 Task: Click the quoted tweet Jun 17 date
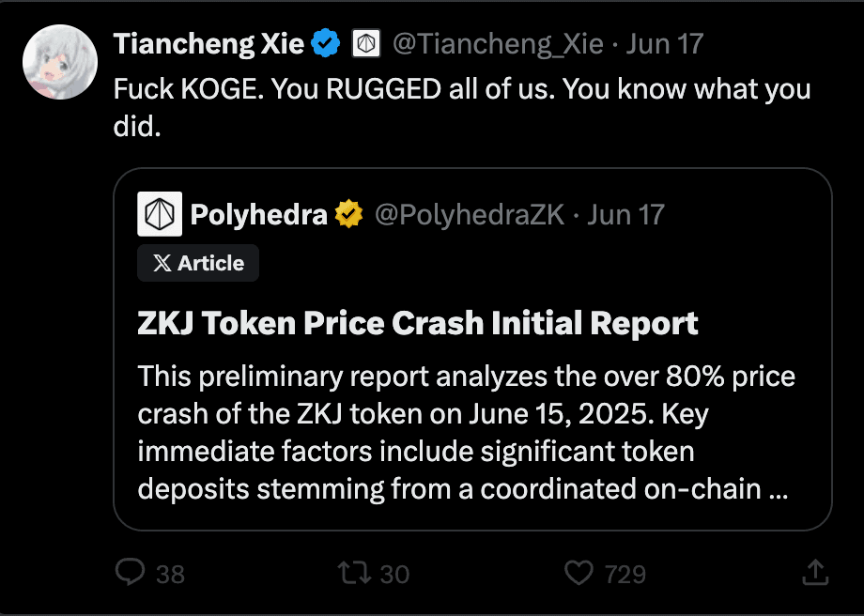pos(626,214)
